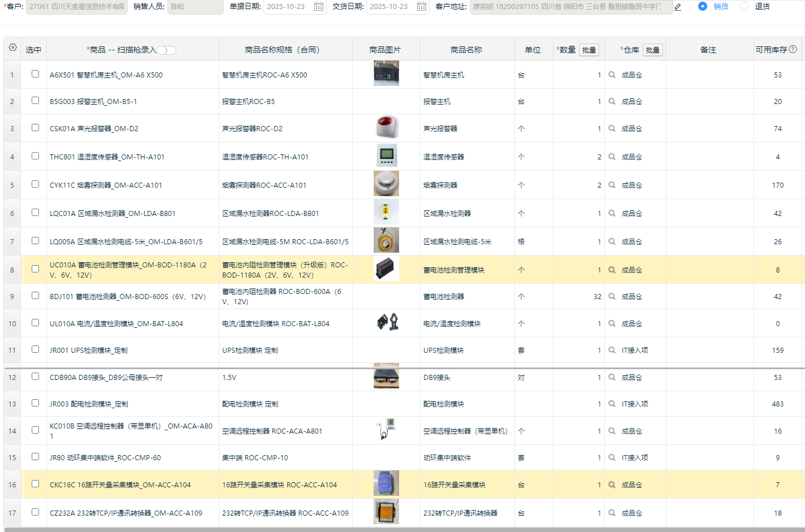Viewport: 805px width, 532px height.
Task: Open 成品仓 warehouse selector in row 5
Action: 632,185
